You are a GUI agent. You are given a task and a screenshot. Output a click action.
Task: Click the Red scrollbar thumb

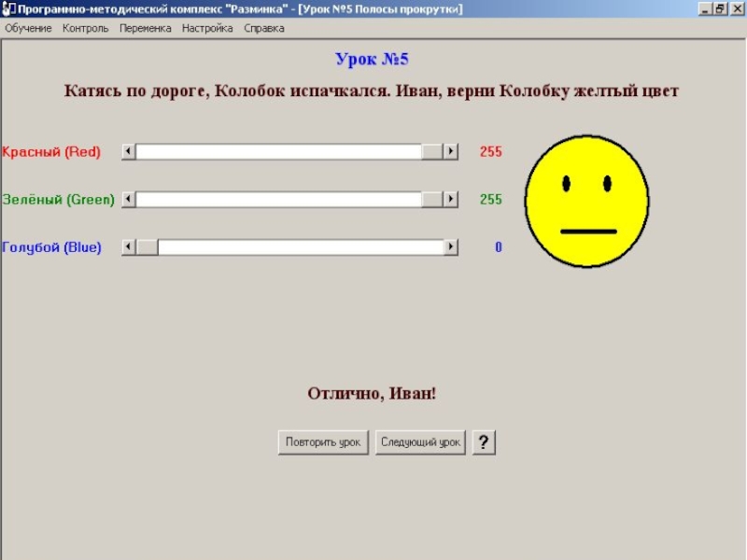pyautogui.click(x=432, y=151)
